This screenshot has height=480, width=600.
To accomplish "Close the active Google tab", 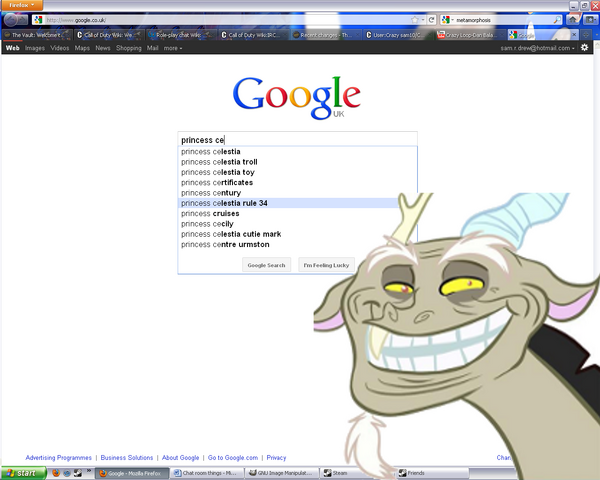I will pyautogui.click(x=574, y=35).
